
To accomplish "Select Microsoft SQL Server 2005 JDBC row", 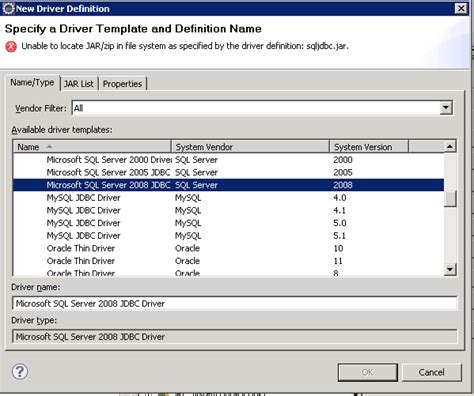I will [228, 172].
